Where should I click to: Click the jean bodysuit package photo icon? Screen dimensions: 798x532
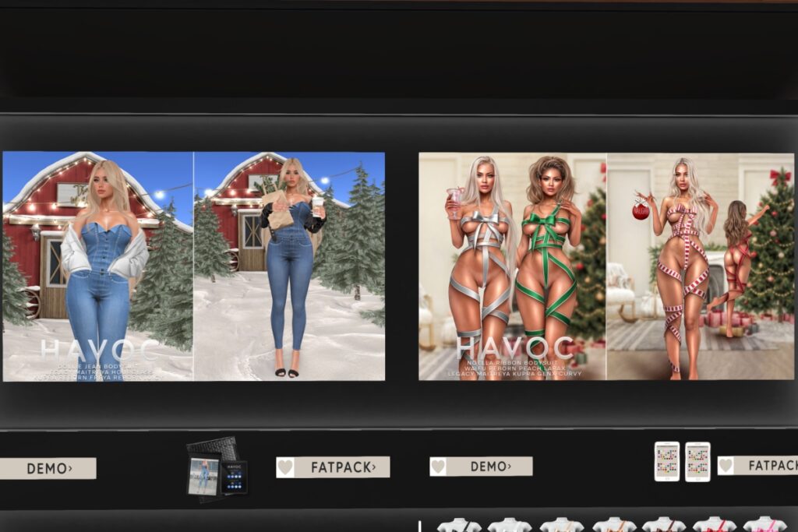coord(203,476)
